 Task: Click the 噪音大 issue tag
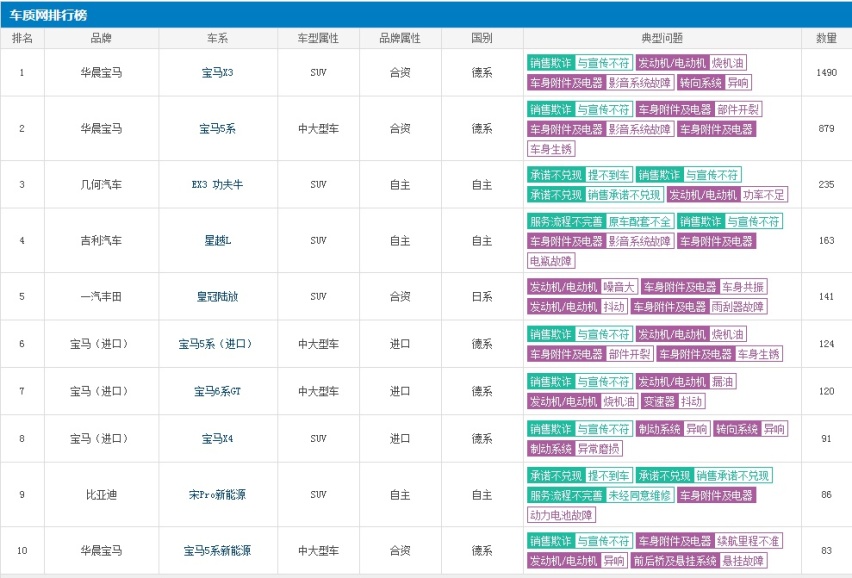tap(618, 287)
